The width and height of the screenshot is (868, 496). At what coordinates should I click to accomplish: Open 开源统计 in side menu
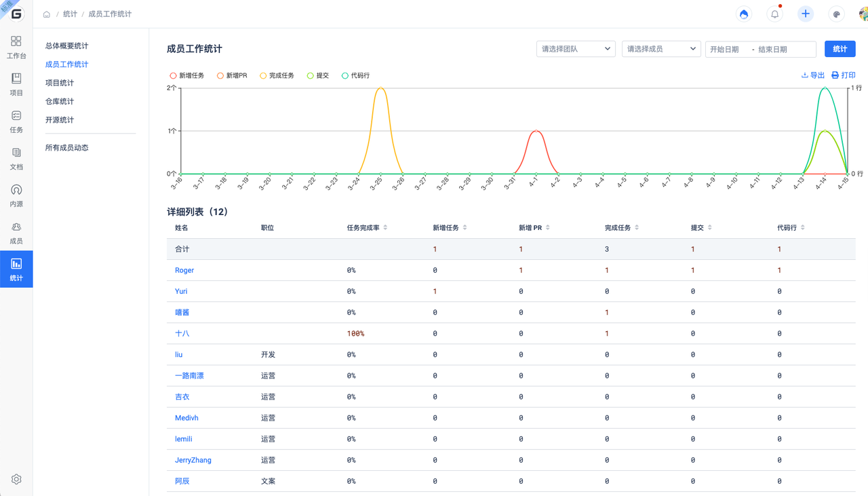pos(60,120)
